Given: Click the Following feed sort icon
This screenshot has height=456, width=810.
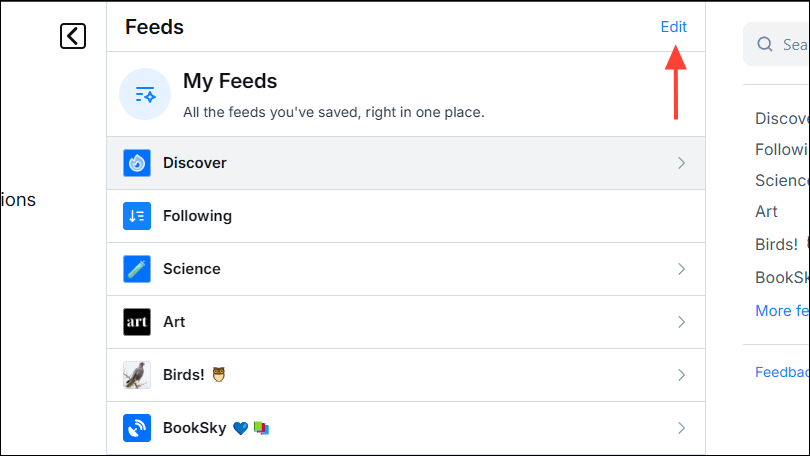Looking at the screenshot, I should click(137, 216).
